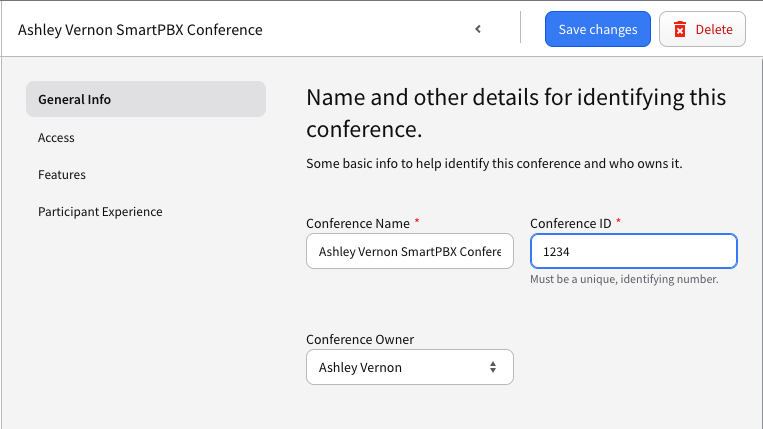The width and height of the screenshot is (763, 429).
Task: Click the unique identifying number hint text
Action: tap(624, 279)
